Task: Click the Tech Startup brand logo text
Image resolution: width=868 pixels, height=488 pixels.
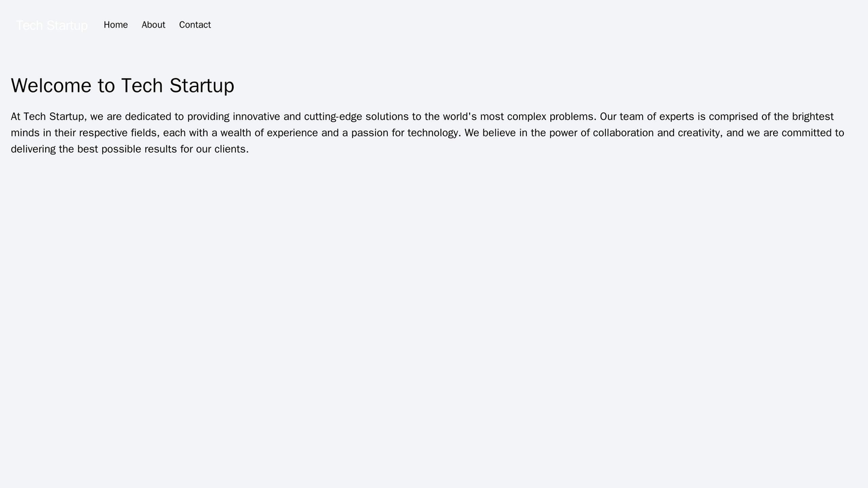Action: (52, 25)
